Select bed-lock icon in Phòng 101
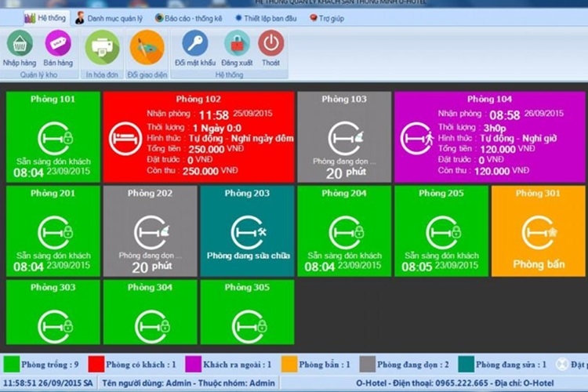This screenshot has width=588, height=392. click(x=55, y=139)
